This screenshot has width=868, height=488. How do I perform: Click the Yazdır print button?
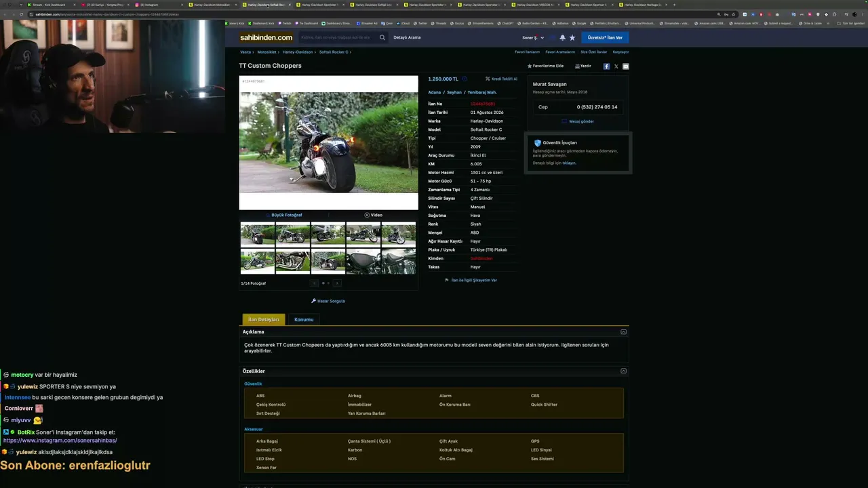coord(583,66)
